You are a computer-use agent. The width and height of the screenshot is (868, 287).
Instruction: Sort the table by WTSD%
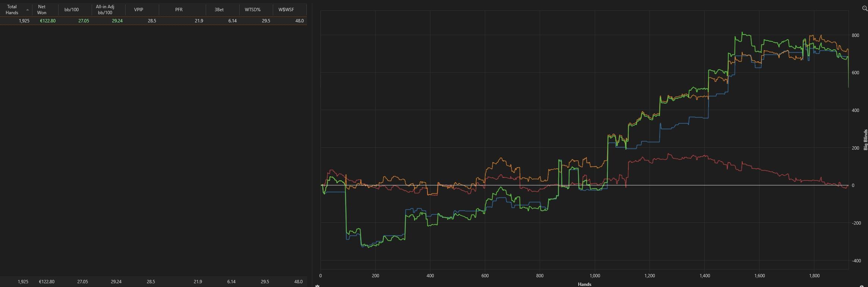[253, 9]
